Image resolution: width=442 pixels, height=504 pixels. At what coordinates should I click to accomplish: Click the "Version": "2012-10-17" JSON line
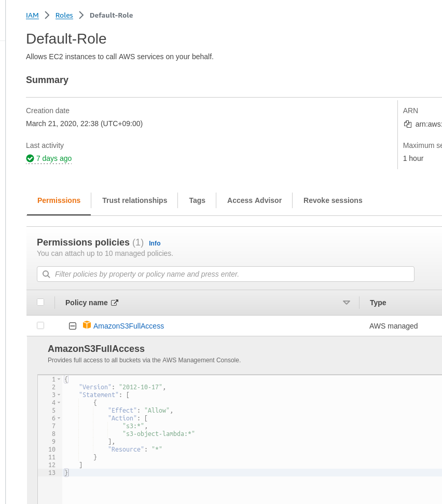pyautogui.click(x=122, y=387)
